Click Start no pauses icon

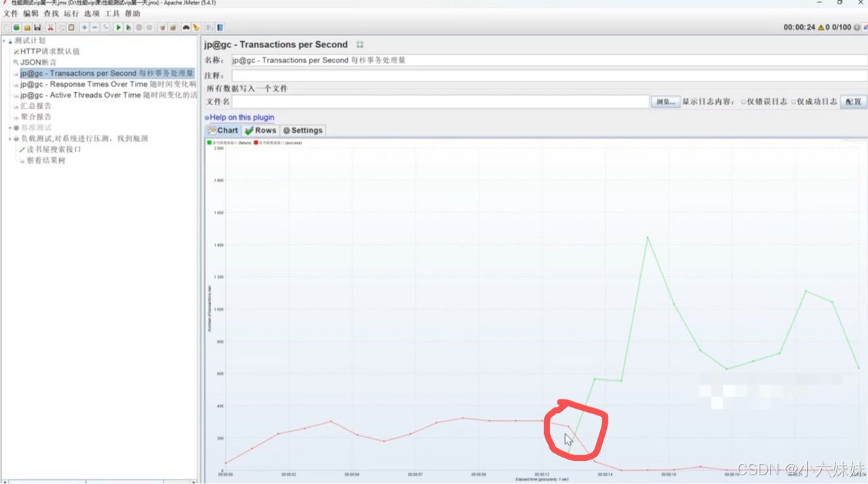pyautogui.click(x=128, y=27)
